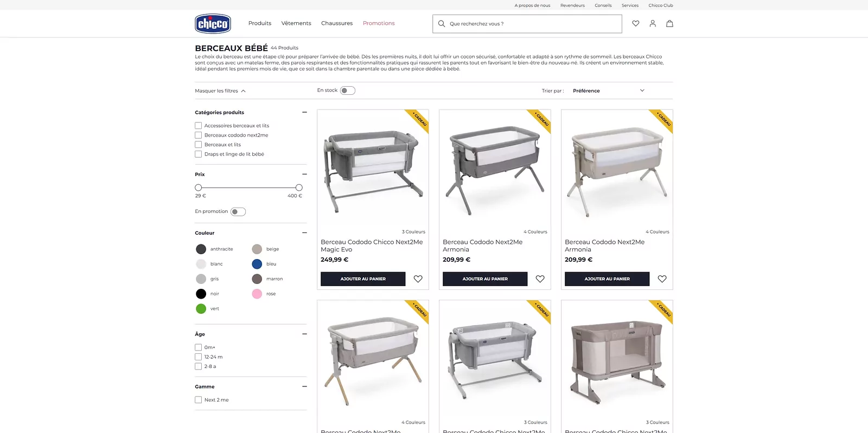Check Accessoires berceaux et lits
This screenshot has width=868, height=433.
[x=198, y=126]
